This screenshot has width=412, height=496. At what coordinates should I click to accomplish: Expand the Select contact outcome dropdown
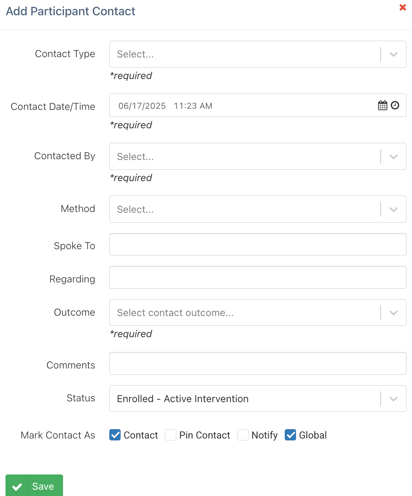coord(258,313)
